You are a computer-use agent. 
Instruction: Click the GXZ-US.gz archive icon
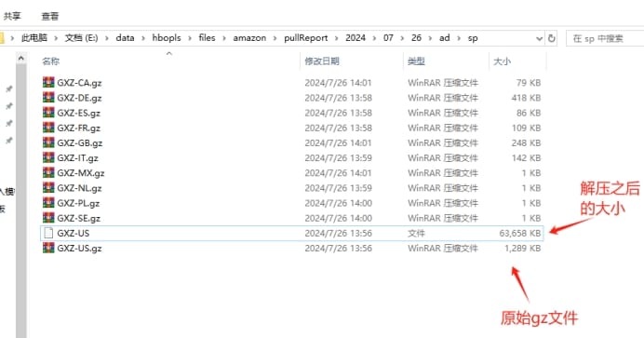pos(48,248)
